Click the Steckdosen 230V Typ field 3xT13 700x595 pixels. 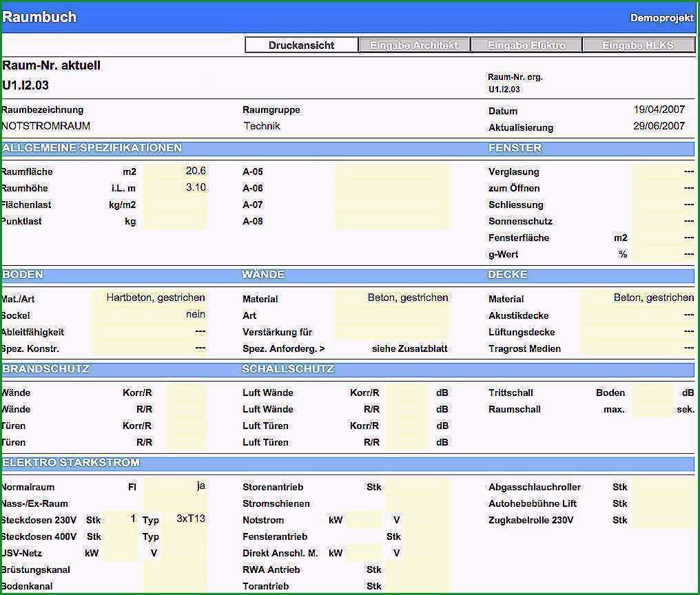(x=185, y=519)
